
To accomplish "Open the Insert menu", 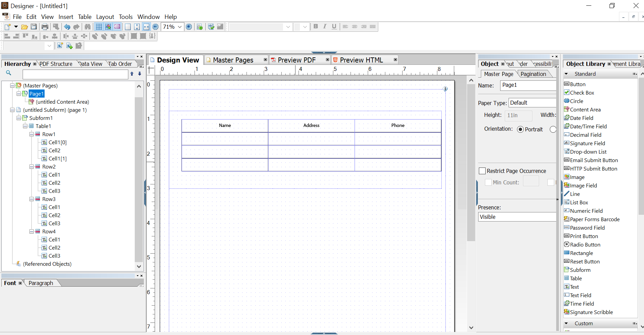I will (x=66, y=17).
